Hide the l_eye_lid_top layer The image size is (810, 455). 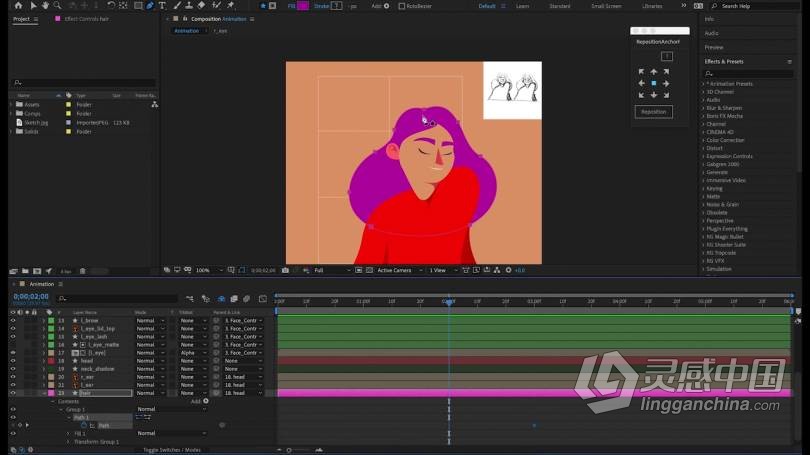tap(13, 328)
